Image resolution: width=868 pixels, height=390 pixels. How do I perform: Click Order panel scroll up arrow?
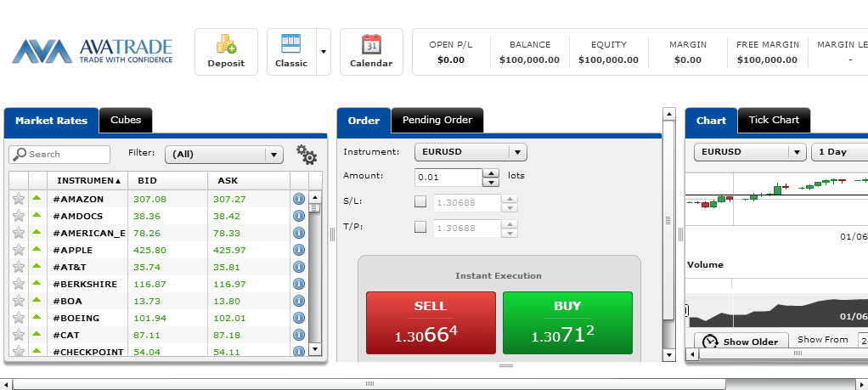pyautogui.click(x=668, y=114)
